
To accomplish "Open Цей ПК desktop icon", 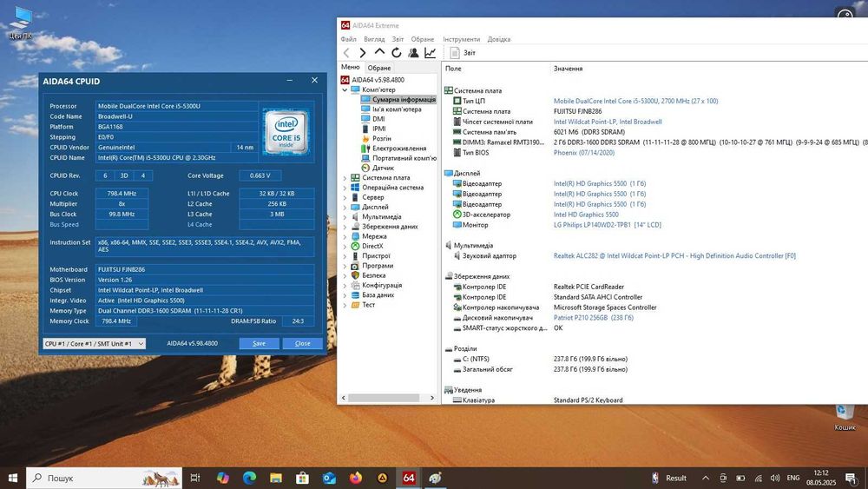I will pyautogui.click(x=21, y=23).
